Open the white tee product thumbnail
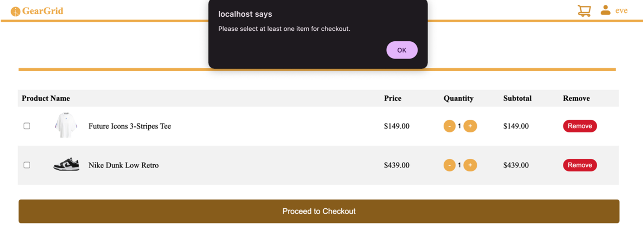 (66, 125)
